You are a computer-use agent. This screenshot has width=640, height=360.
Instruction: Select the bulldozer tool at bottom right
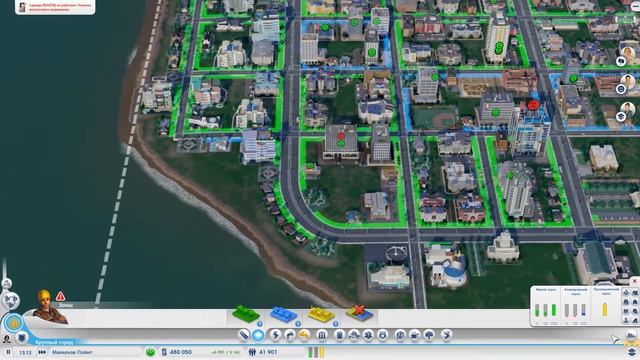click(x=631, y=336)
